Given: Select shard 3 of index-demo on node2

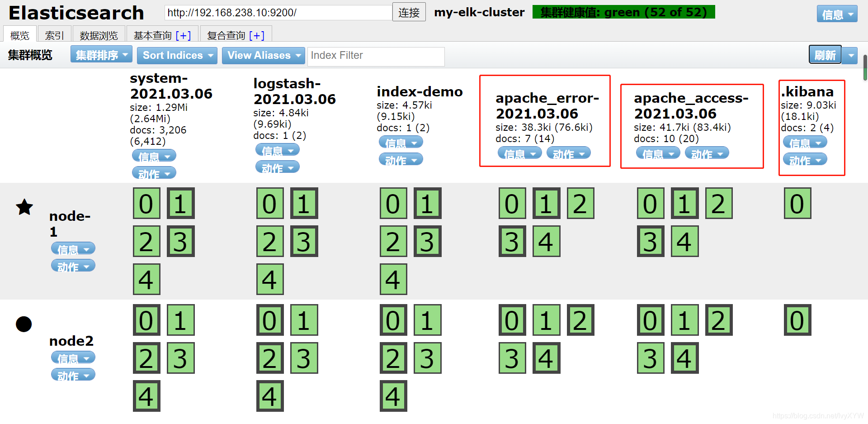Looking at the screenshot, I should (428, 358).
